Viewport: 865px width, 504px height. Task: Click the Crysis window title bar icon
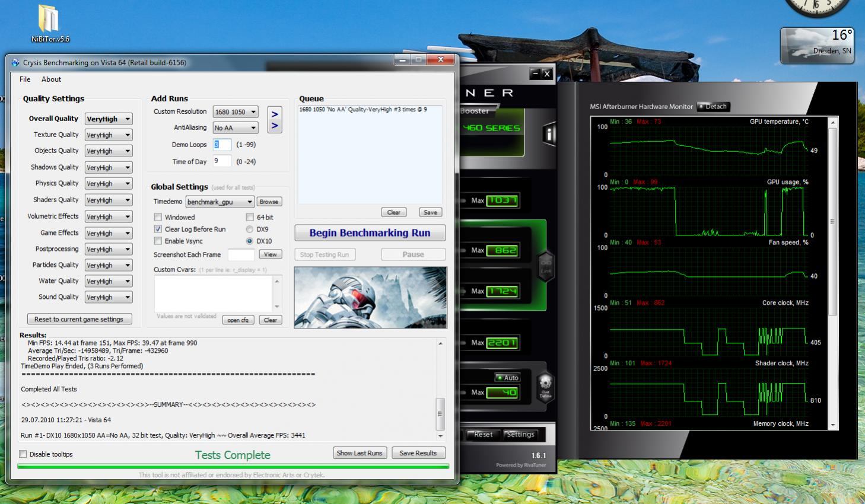[x=15, y=62]
